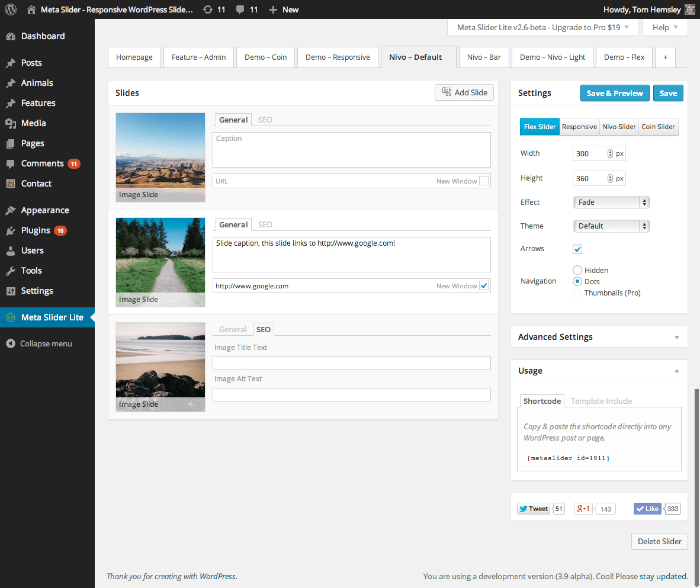Uncheck New Window for the google.com slide
The image size is (700, 588).
[x=484, y=285]
